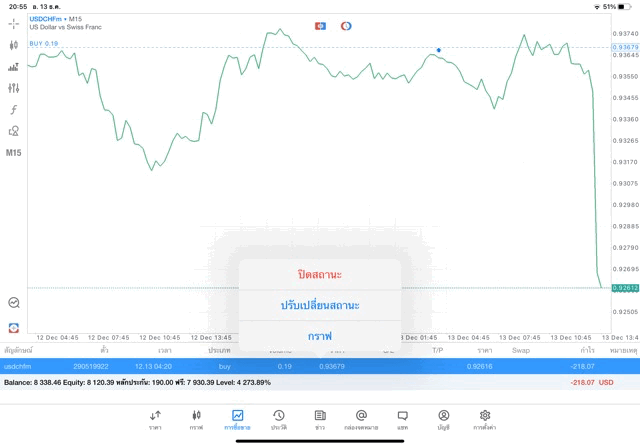Open chart settings sliders icon
640x447 pixels.
point(13,88)
